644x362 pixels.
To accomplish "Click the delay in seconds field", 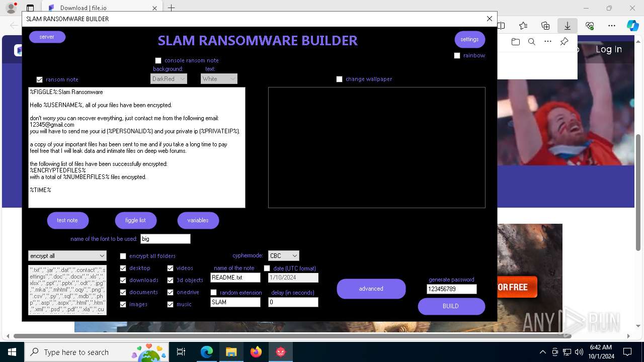I will 293,302.
